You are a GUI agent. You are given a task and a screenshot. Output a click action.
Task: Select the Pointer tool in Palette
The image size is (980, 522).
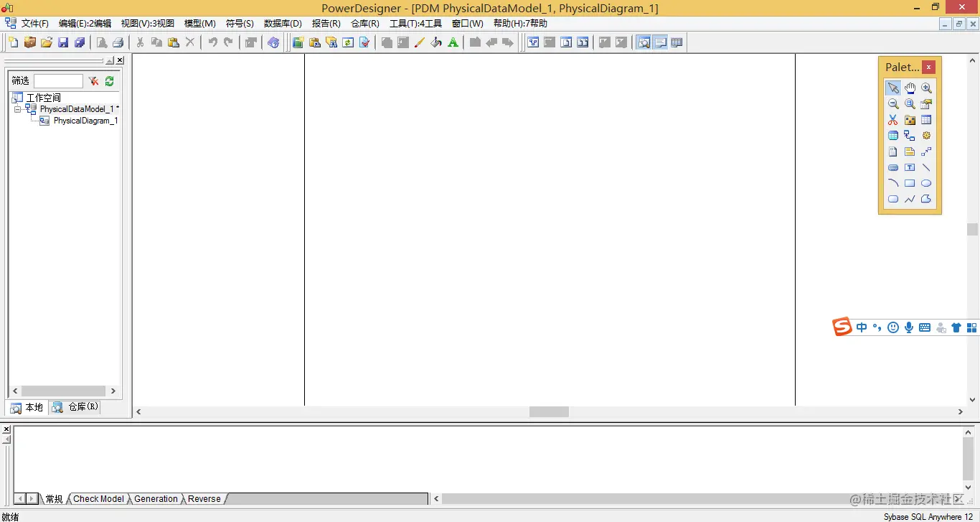coord(893,88)
